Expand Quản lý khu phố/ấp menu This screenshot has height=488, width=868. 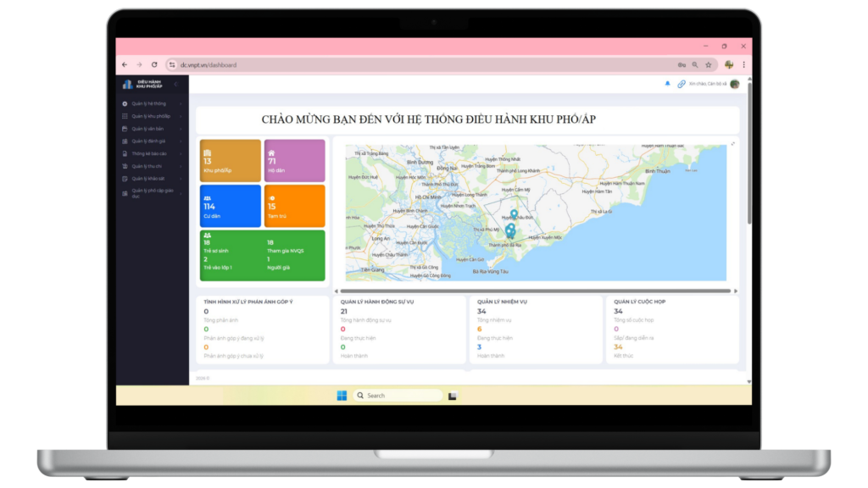(151, 116)
